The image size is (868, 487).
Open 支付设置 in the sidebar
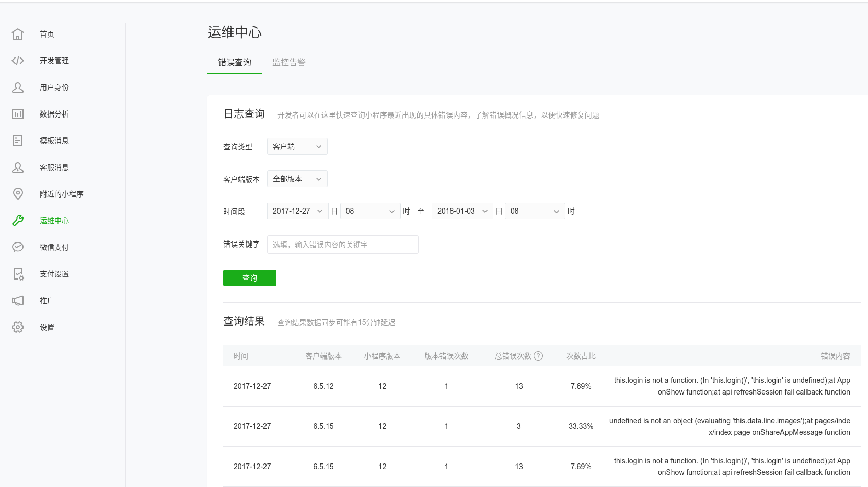click(x=54, y=274)
